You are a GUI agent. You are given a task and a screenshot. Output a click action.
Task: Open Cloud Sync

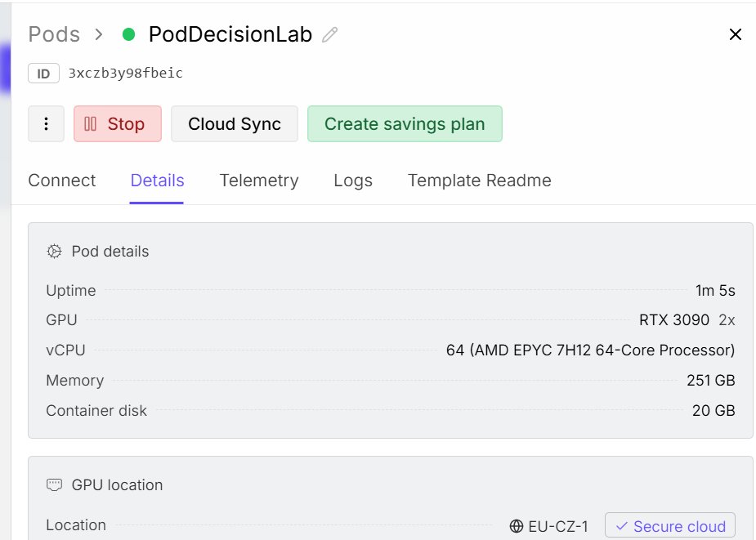pyautogui.click(x=235, y=124)
